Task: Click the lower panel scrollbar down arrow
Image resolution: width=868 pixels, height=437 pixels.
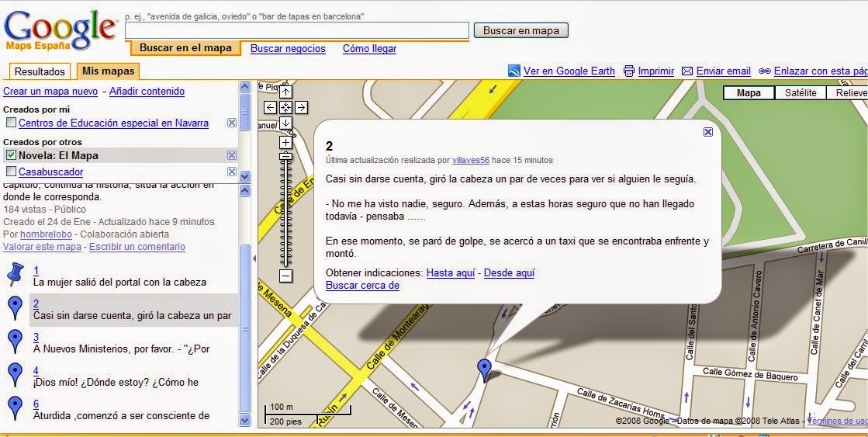Action: click(244, 421)
